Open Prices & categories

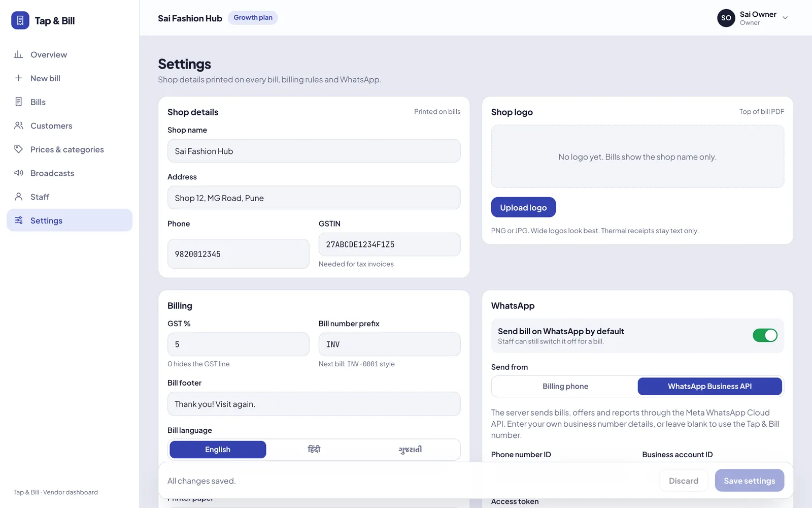click(70, 149)
